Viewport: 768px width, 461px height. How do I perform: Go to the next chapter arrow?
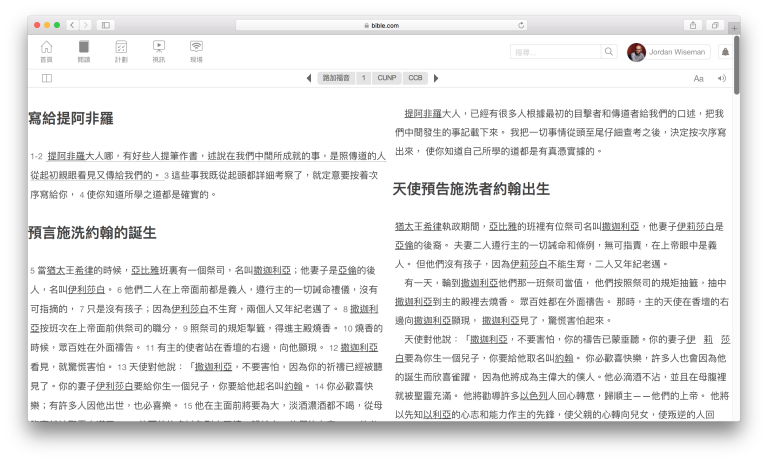437,77
